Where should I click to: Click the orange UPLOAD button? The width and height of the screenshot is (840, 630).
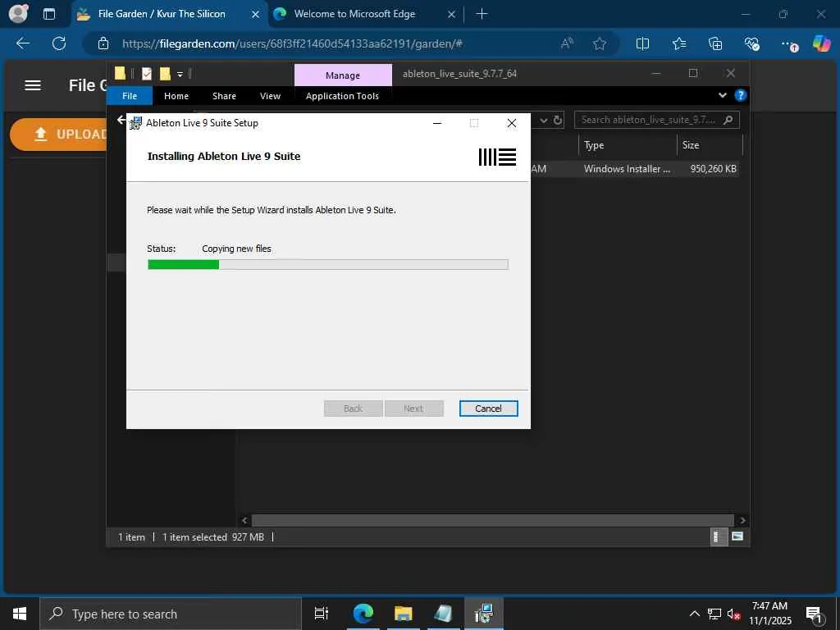(58, 134)
